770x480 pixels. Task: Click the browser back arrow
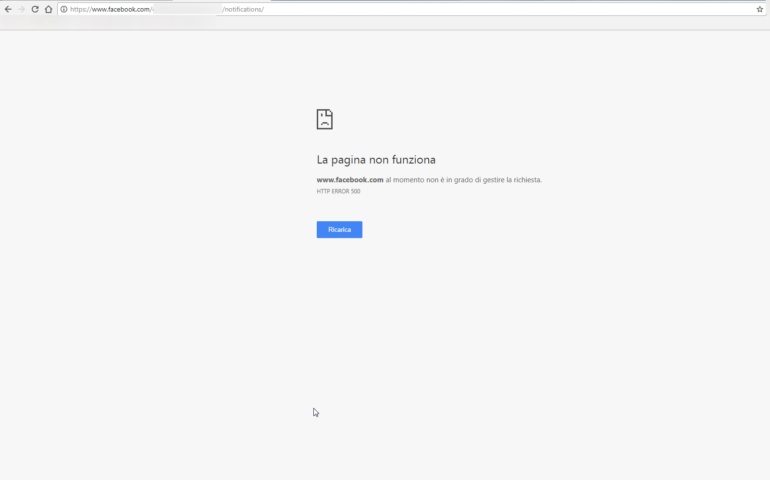click(x=8, y=9)
